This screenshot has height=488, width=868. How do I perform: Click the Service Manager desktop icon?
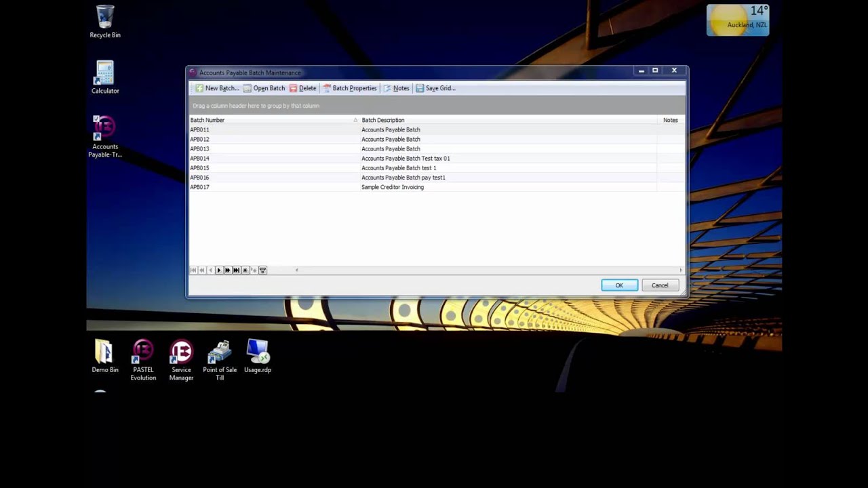pos(181,360)
